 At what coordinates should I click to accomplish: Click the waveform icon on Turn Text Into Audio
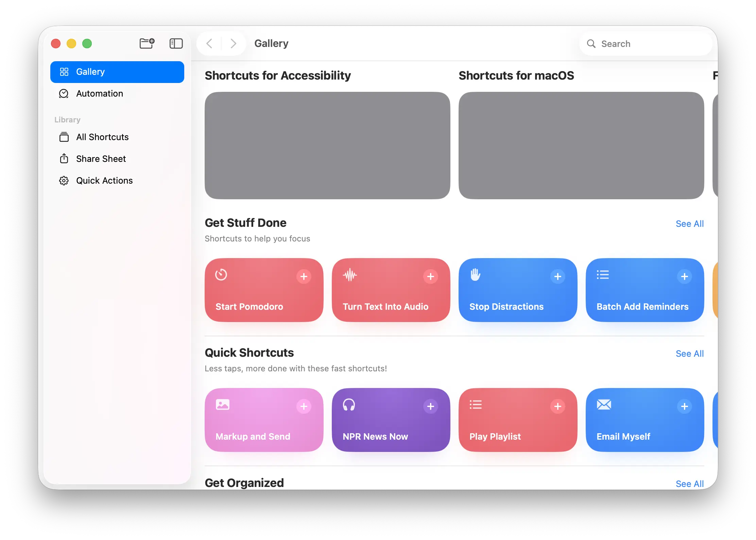click(x=350, y=275)
